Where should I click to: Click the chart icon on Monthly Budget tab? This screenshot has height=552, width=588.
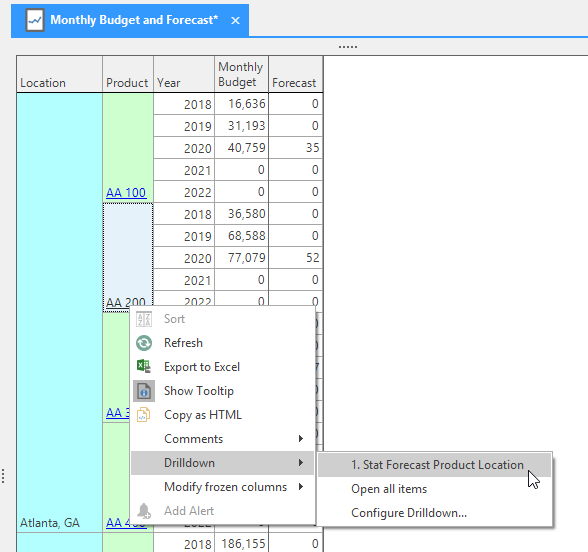pyautogui.click(x=35, y=20)
